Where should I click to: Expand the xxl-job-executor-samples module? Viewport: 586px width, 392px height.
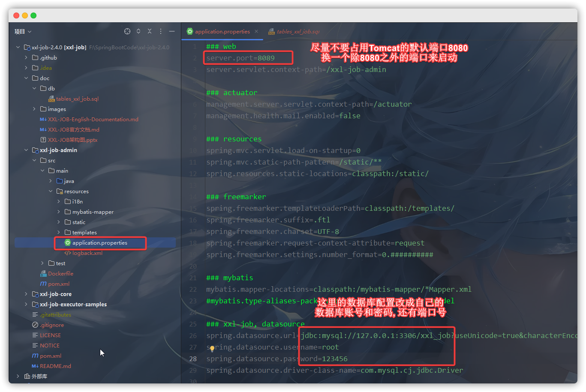26,304
